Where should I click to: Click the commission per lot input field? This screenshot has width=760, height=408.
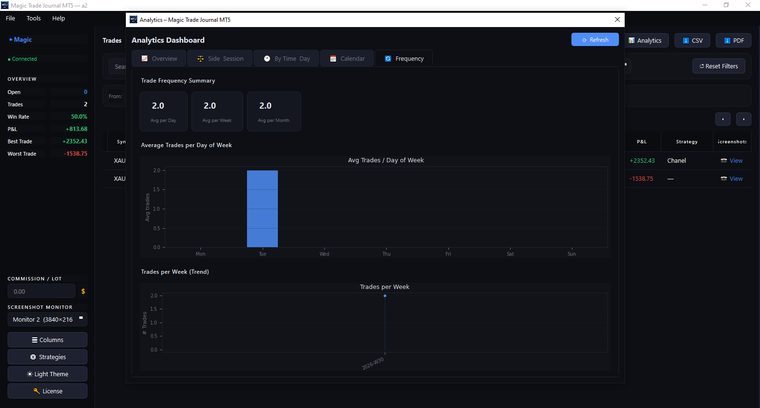coord(42,292)
